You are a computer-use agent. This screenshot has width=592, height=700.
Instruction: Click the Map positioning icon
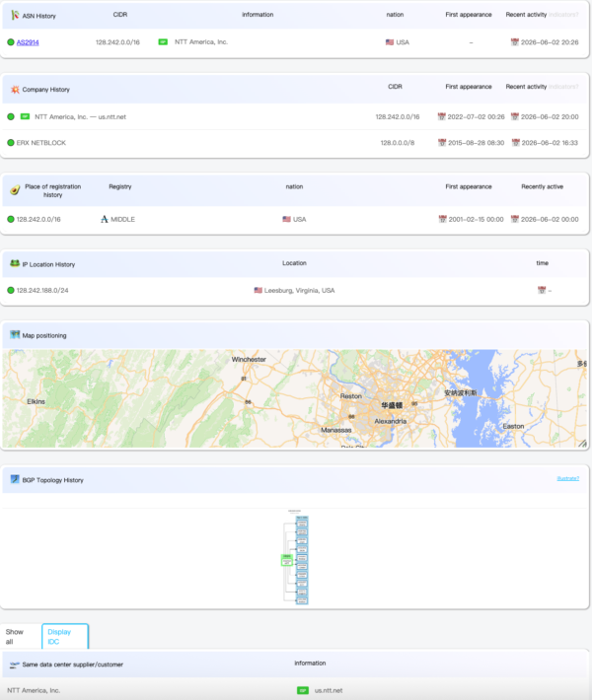(x=15, y=335)
